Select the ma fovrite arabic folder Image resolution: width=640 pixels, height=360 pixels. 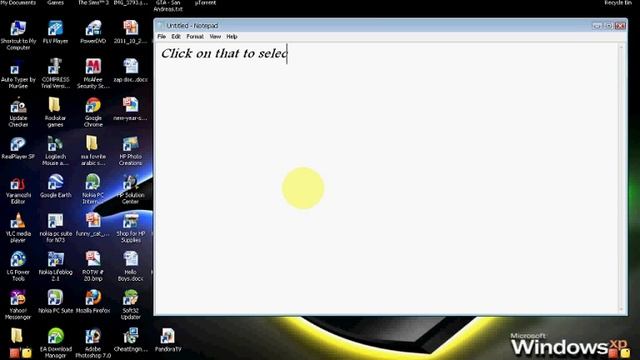coord(93,144)
